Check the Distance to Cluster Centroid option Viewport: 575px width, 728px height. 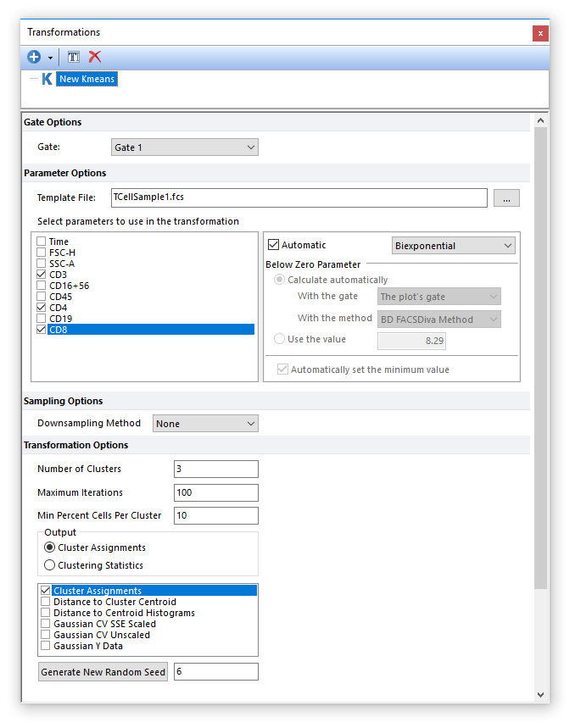click(x=46, y=602)
